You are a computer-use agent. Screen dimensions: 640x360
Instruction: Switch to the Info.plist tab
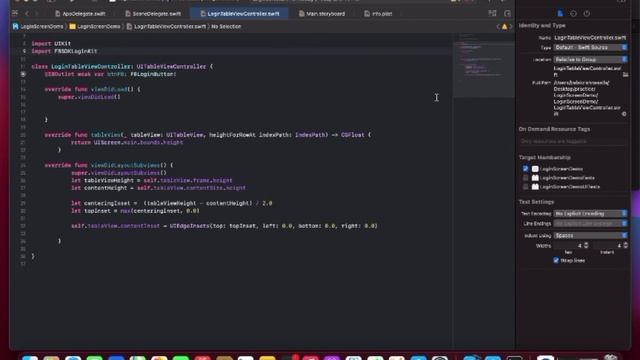pos(378,13)
